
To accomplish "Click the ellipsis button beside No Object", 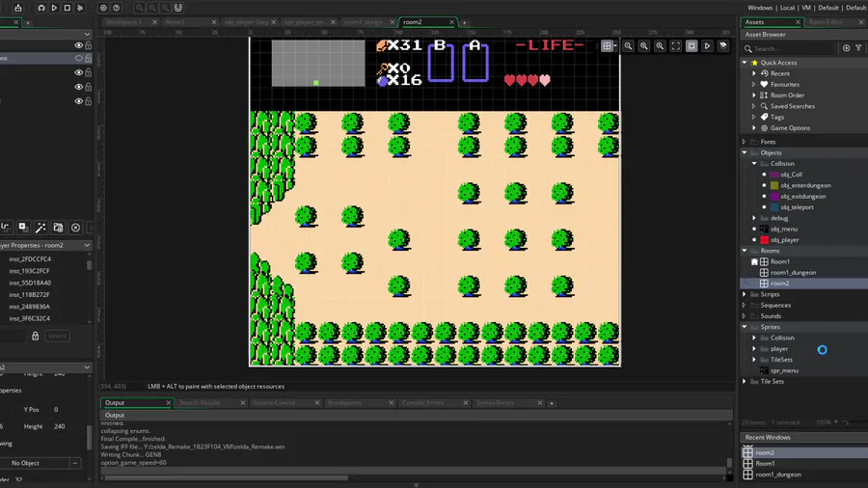I will [x=75, y=463].
